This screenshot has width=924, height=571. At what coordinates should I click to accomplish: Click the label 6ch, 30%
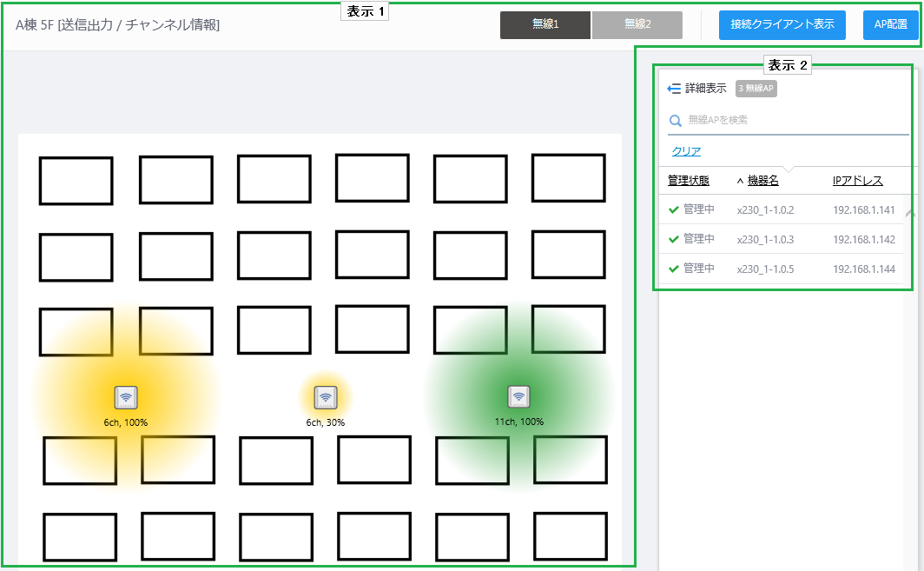coord(326,422)
